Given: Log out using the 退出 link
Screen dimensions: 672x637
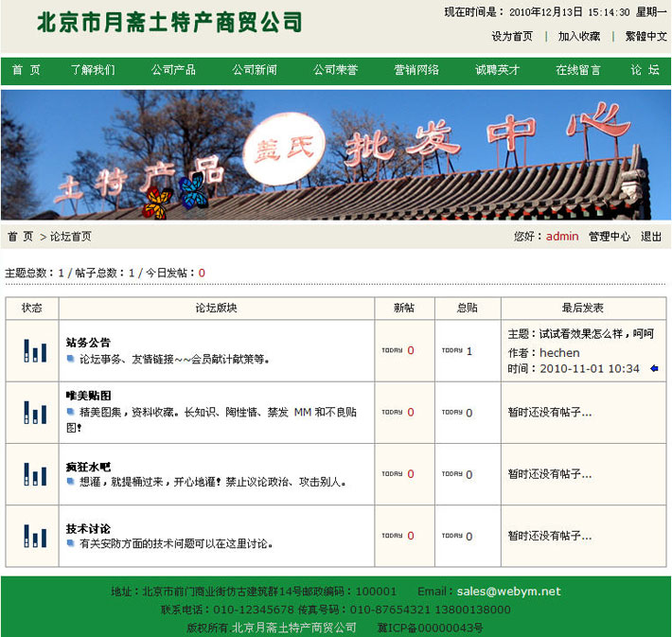Looking at the screenshot, I should click(x=651, y=237).
